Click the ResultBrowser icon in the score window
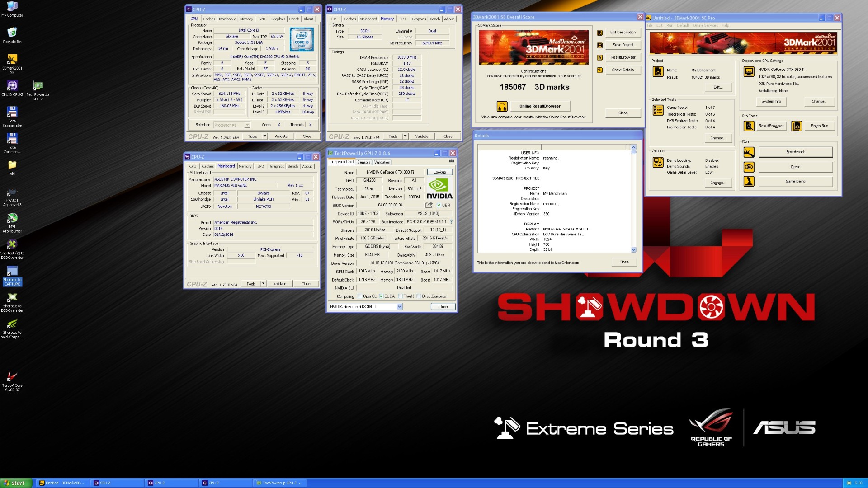868x488 pixels. [x=600, y=57]
